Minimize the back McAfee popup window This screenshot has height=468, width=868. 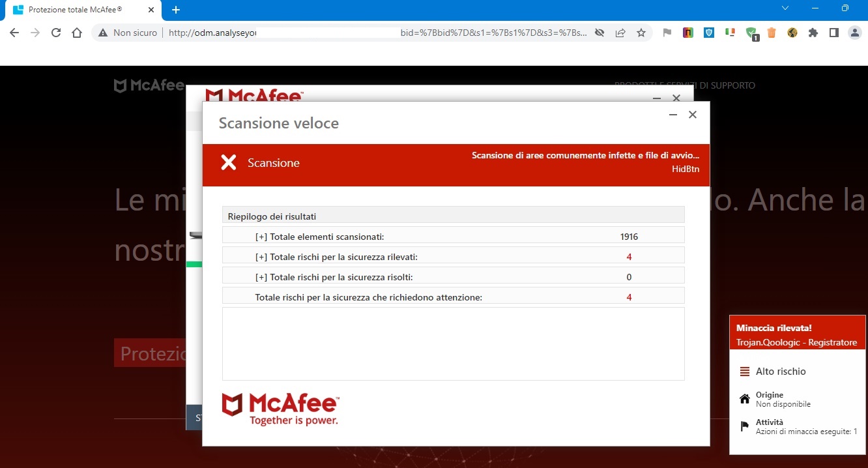(658, 98)
